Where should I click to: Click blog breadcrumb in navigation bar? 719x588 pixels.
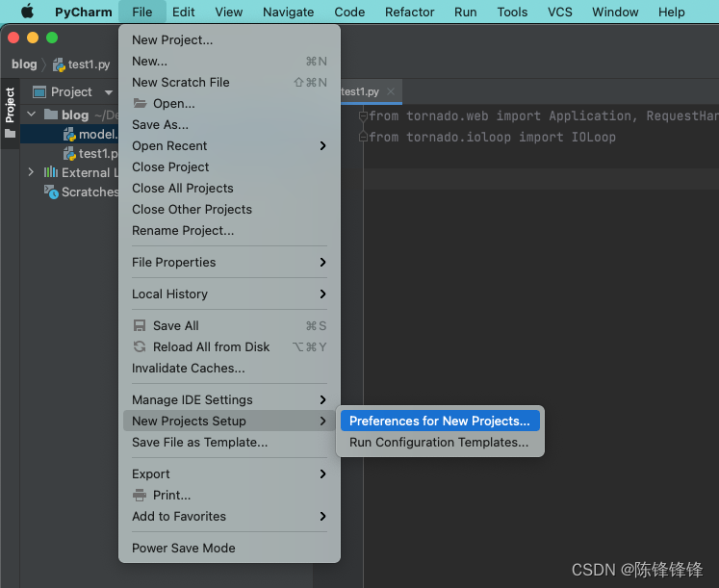point(24,64)
